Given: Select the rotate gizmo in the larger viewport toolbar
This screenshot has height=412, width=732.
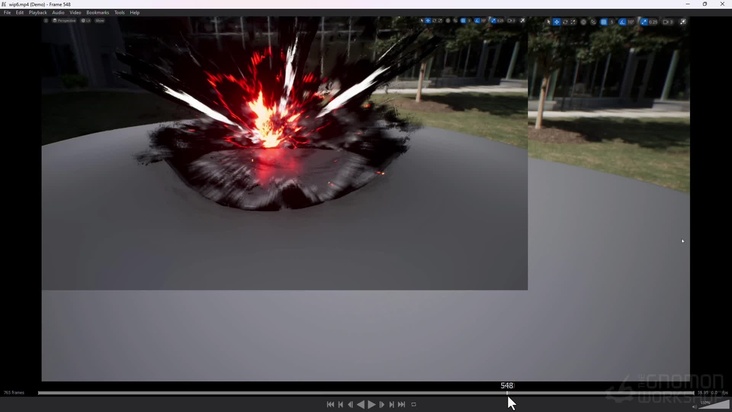Looking at the screenshot, I should 565,22.
